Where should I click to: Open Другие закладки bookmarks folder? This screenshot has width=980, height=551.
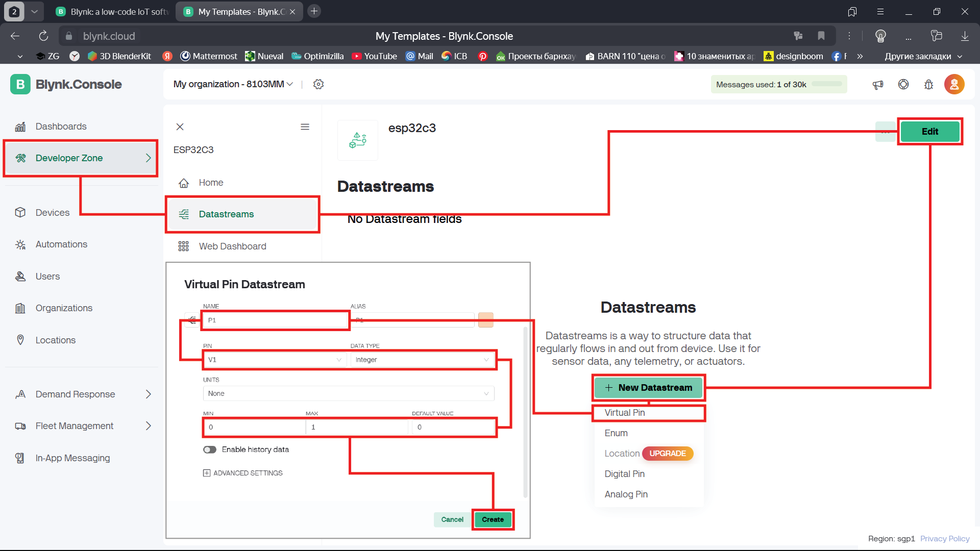(923, 56)
